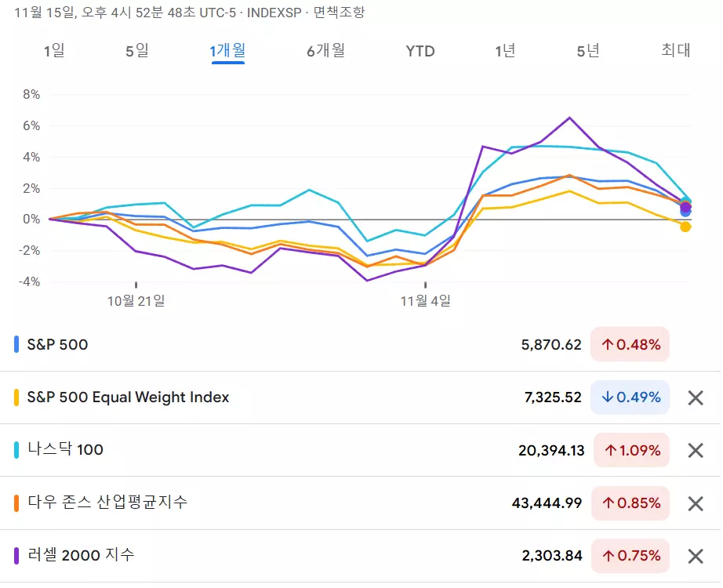Select the 최대 time range tab
Viewport: 723px width, 588px height.
pyautogui.click(x=675, y=50)
